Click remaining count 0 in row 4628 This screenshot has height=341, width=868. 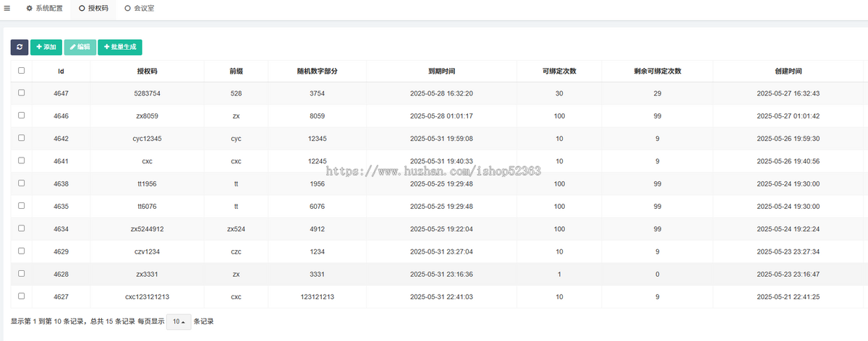[658, 274]
